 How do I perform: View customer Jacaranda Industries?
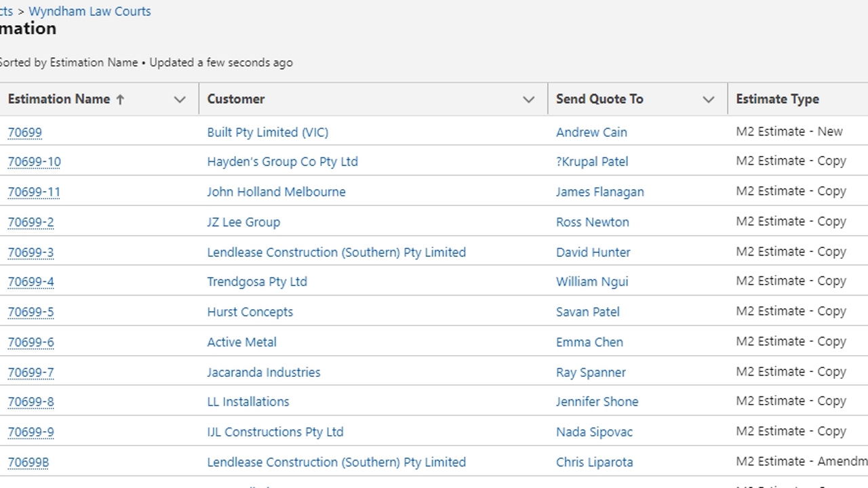pyautogui.click(x=264, y=373)
